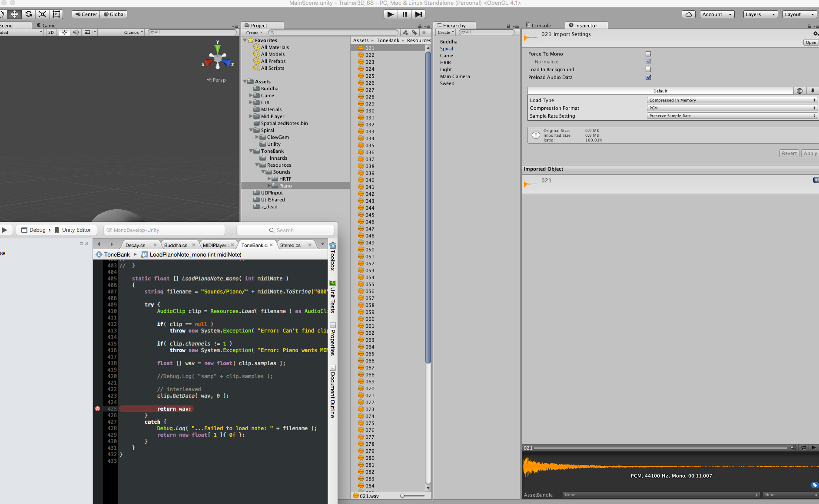Image resolution: width=819 pixels, height=504 pixels.
Task: Click the Apply button
Action: tap(810, 153)
